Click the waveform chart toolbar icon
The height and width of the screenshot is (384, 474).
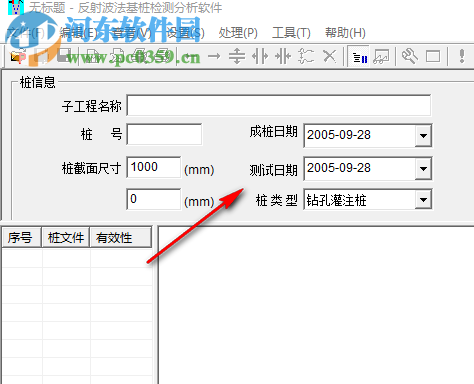click(x=381, y=56)
